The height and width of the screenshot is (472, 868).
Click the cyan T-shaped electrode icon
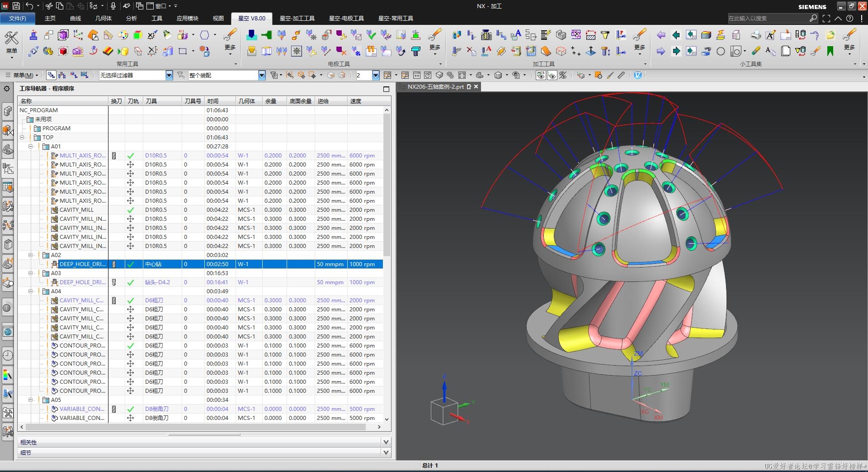[415, 51]
